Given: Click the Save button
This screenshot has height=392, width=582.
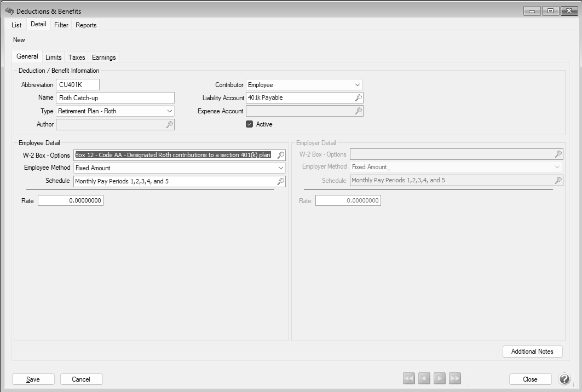Looking at the screenshot, I should [33, 379].
